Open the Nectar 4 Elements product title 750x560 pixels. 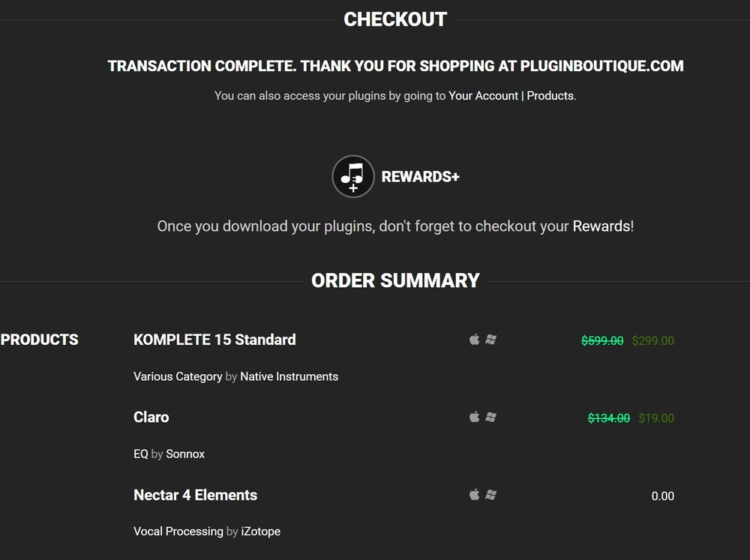click(195, 495)
